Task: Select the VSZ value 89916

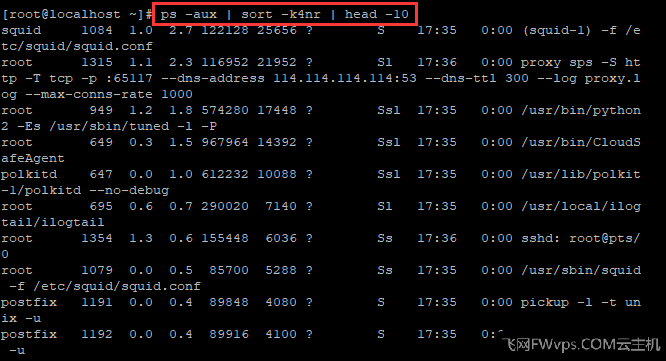Action: point(229,334)
